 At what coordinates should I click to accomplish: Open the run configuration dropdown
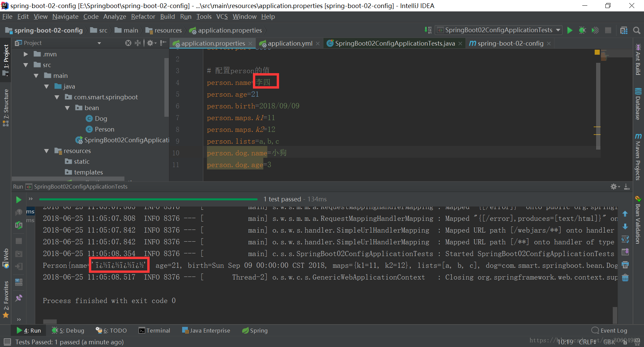(498, 30)
